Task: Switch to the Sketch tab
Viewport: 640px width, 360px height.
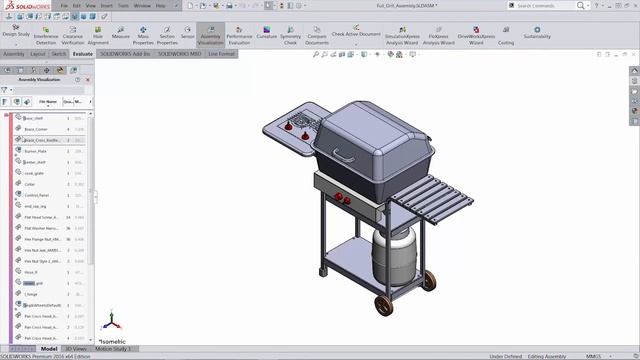Action: click(58, 54)
